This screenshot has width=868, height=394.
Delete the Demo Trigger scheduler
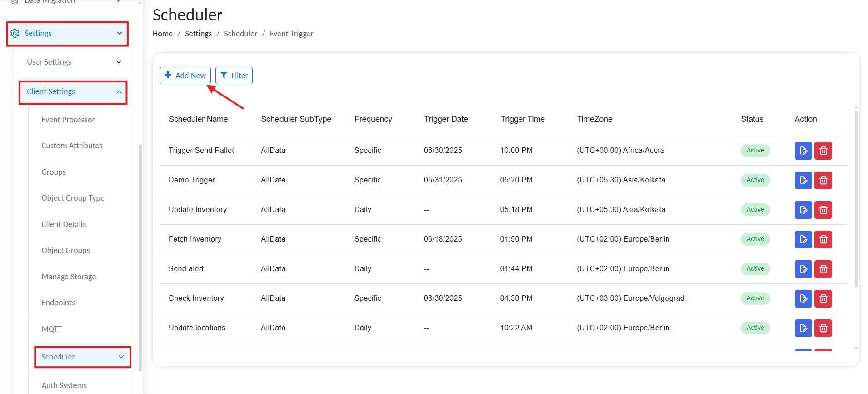coord(823,180)
